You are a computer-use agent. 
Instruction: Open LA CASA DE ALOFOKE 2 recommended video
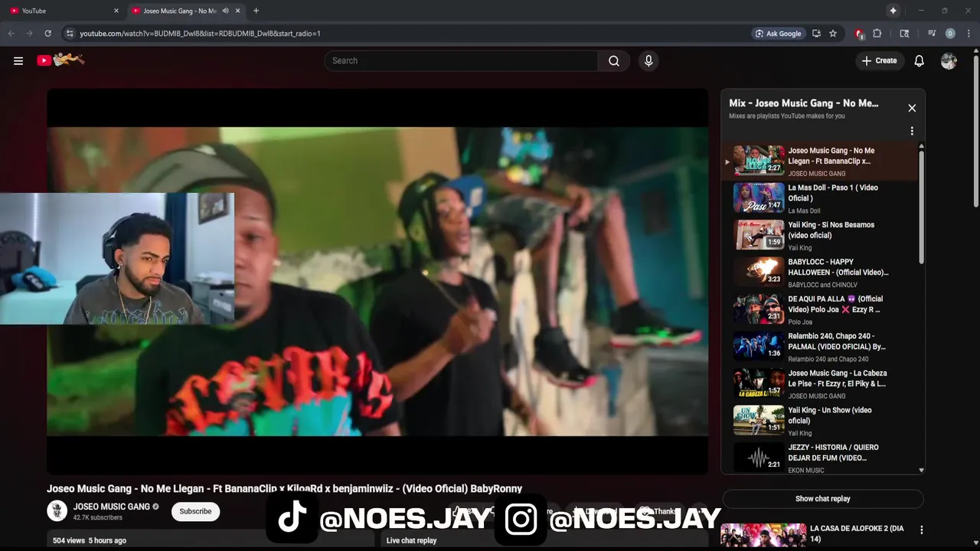tap(857, 533)
